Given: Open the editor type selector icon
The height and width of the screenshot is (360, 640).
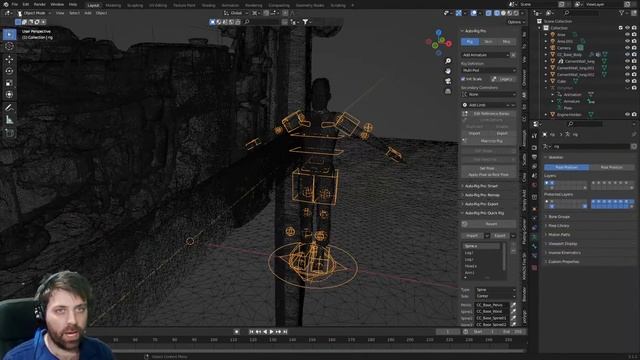Looking at the screenshot, I should point(7,13).
